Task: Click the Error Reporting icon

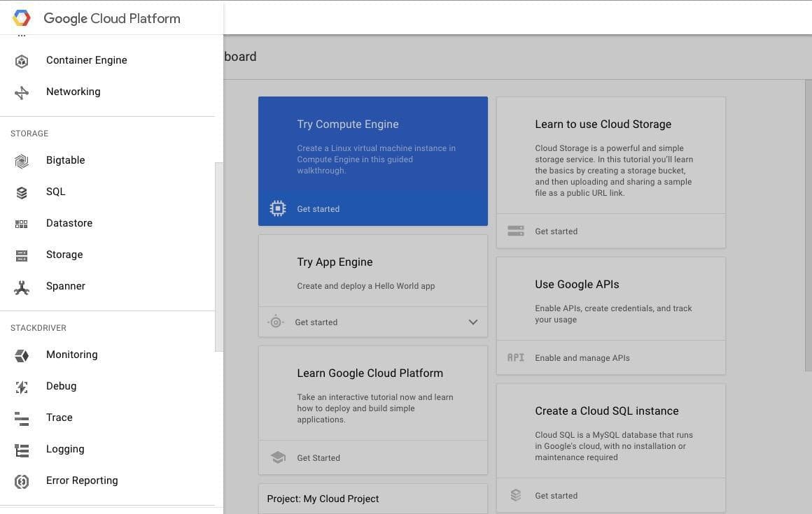Action: pos(21,482)
